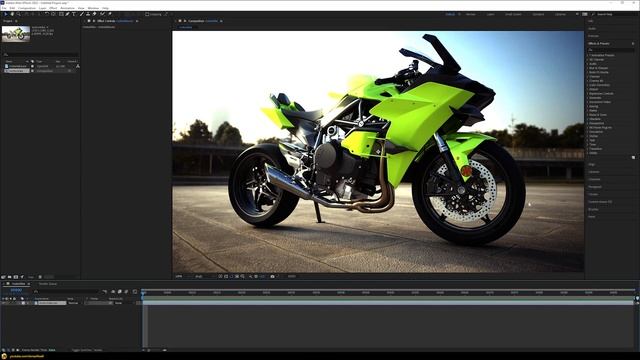Viewport: 640px width, 360px height.
Task: Click Search Help field
Action: click(x=614, y=14)
